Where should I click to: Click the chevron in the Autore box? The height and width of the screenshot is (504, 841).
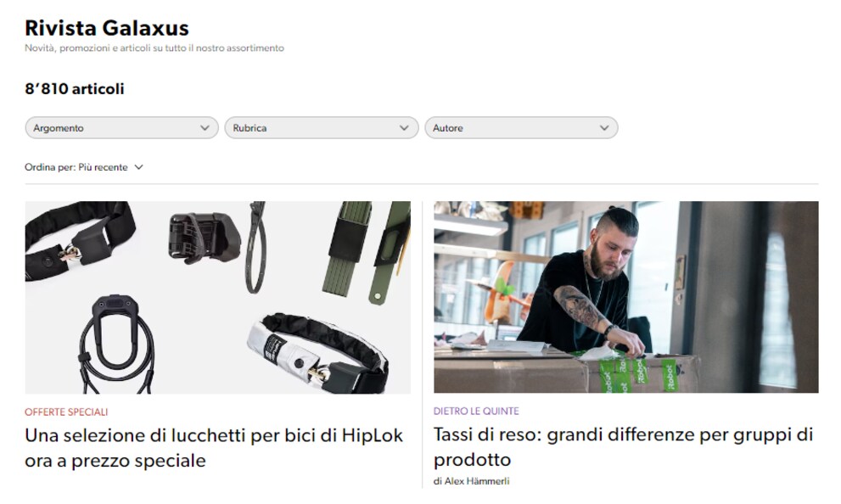[x=604, y=128]
